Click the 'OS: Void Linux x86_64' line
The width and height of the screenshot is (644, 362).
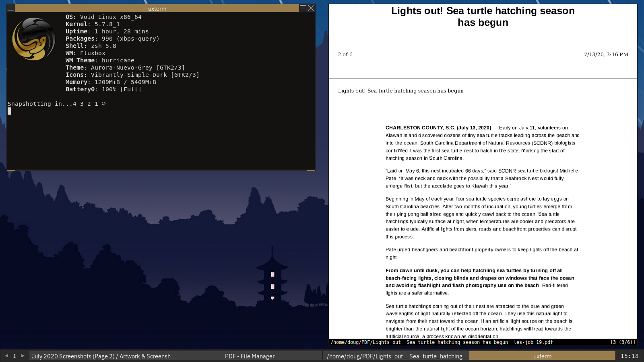tap(103, 17)
